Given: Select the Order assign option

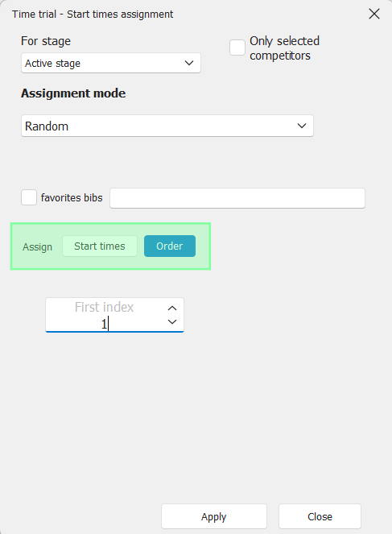Looking at the screenshot, I should click(170, 246).
